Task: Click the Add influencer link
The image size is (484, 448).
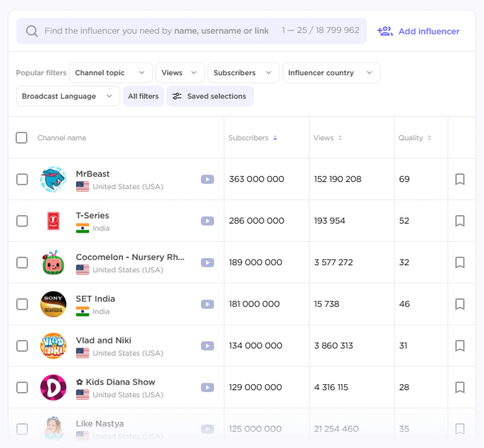Action: point(418,31)
